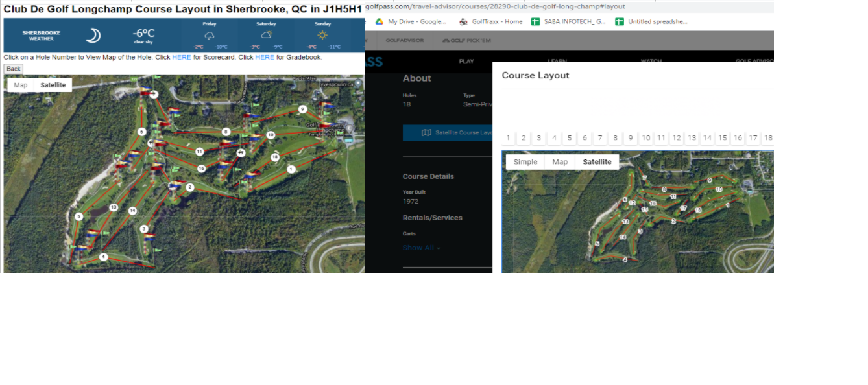Click hole 5 label on Course Layout satellite map
The height and width of the screenshot is (385, 868).
[597, 244]
